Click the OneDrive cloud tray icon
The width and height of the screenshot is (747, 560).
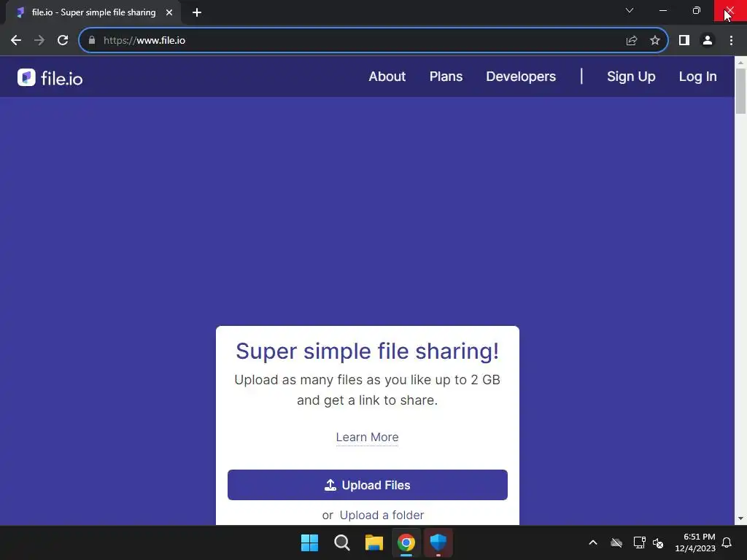616,542
